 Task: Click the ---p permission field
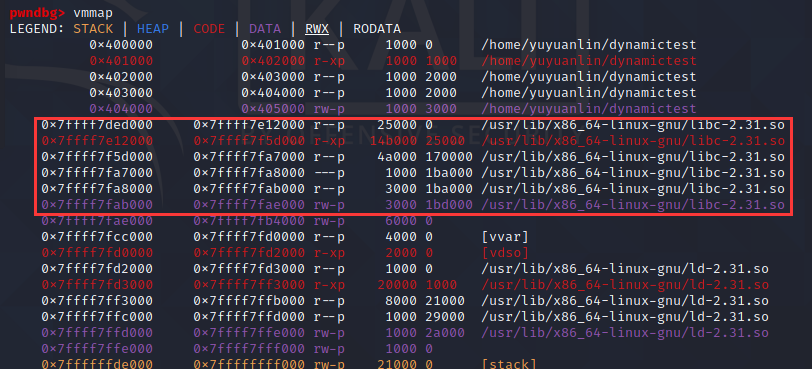click(x=329, y=173)
